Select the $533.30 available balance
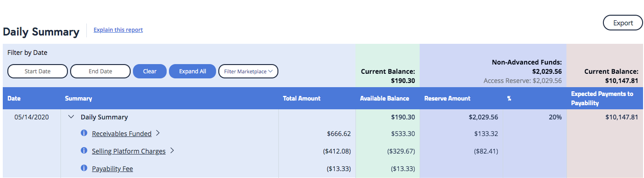 [403, 134]
